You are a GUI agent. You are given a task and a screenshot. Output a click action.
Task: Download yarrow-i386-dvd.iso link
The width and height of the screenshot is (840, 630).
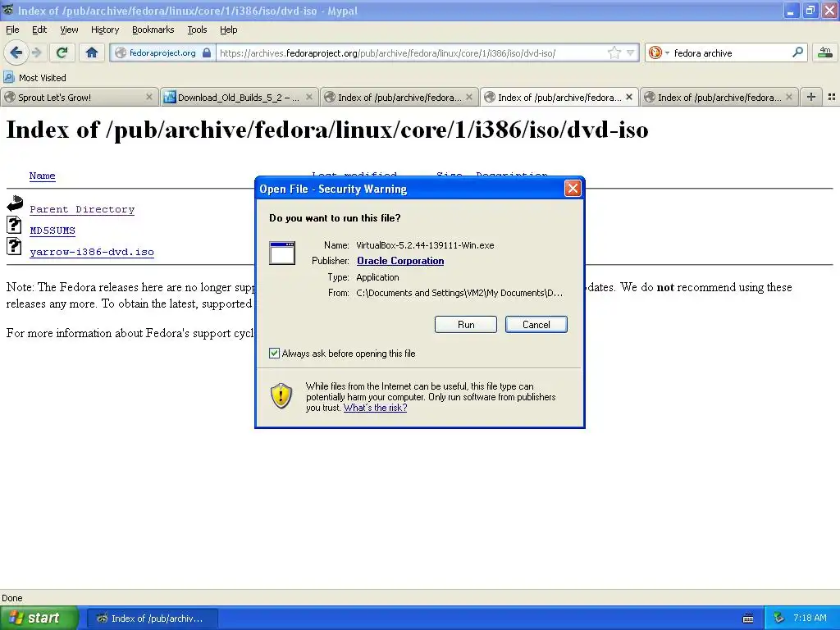(x=92, y=253)
